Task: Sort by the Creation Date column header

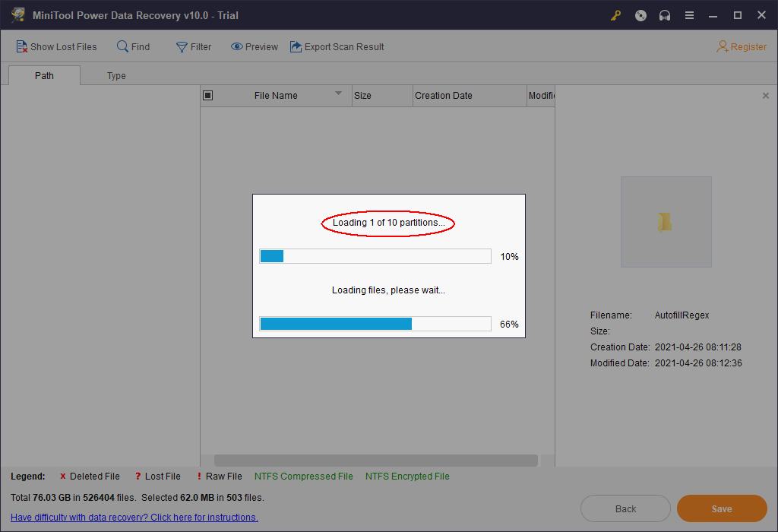Action: tap(470, 95)
